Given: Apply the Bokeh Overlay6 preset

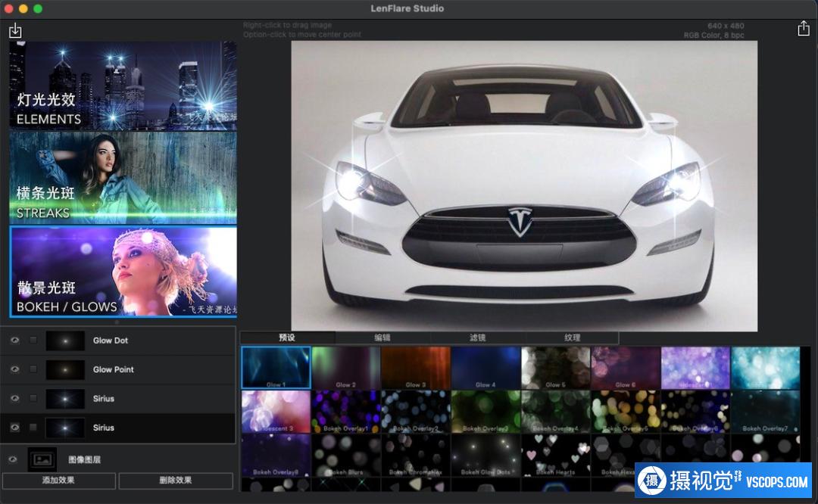Looking at the screenshot, I should pyautogui.click(x=695, y=412).
